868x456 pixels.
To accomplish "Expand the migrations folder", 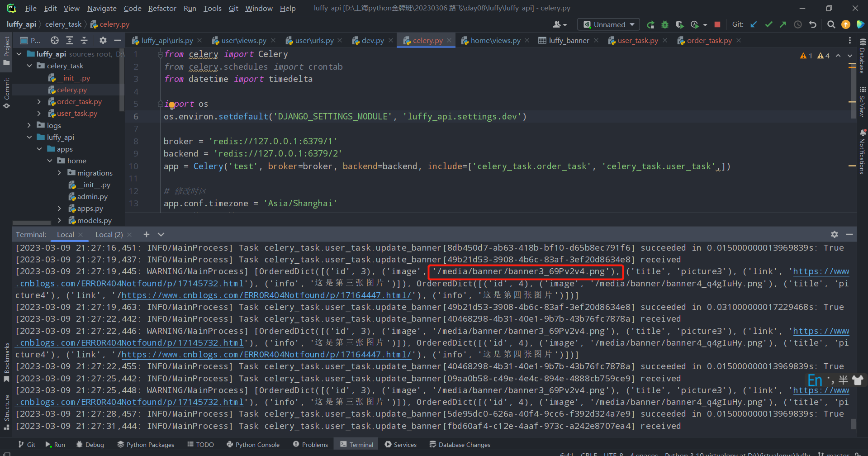I will point(59,173).
